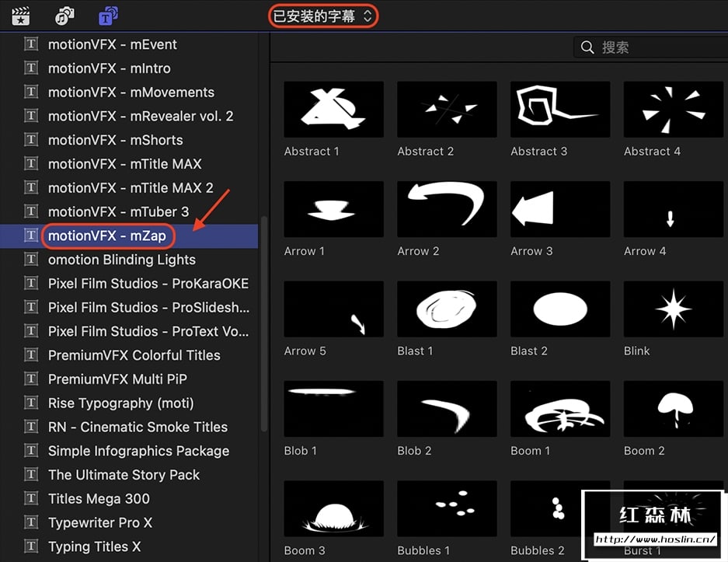Viewport: 728px width, 562px height.
Task: Select the Abstract 1 title thumbnail
Action: point(334,109)
